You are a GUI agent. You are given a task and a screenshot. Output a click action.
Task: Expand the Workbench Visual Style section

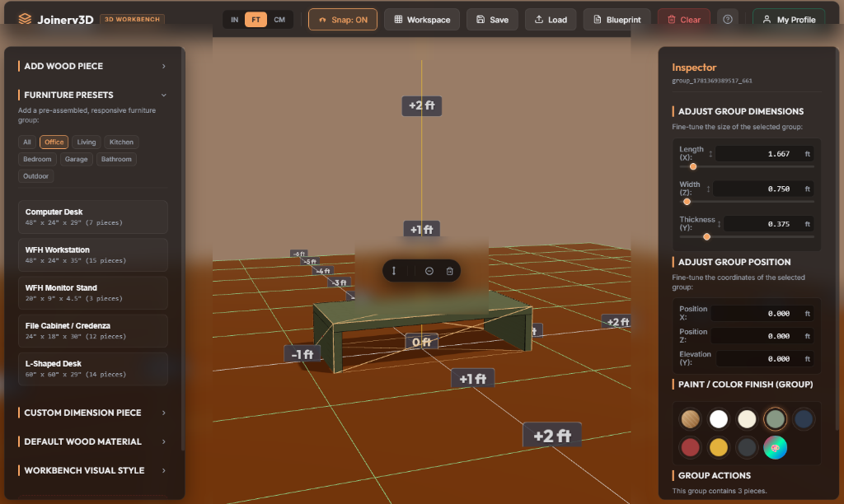tap(92, 470)
